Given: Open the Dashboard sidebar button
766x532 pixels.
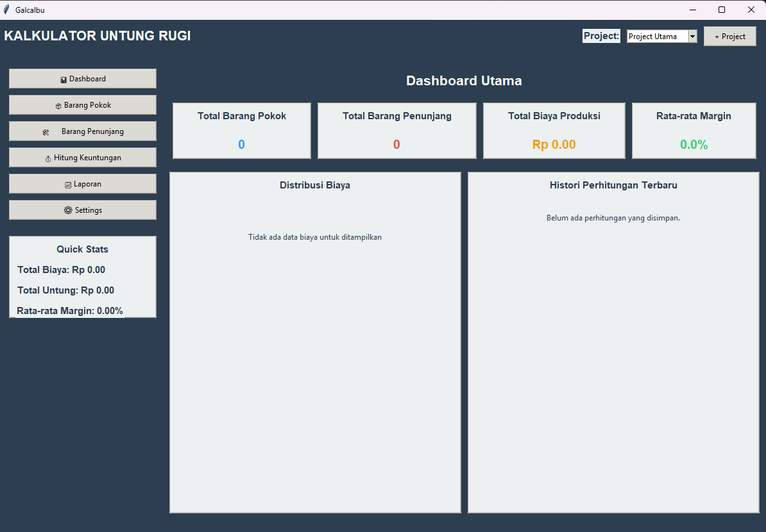Looking at the screenshot, I should [x=83, y=79].
